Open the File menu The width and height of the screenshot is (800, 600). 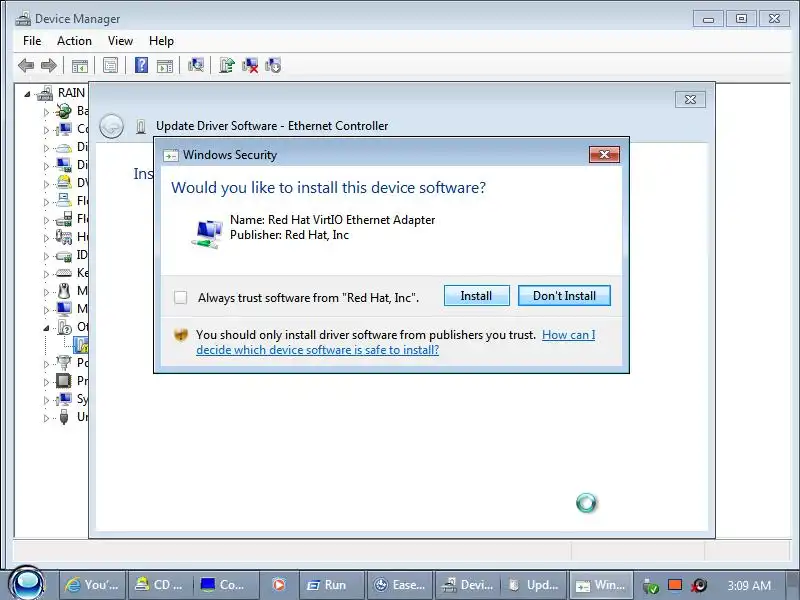(32, 41)
